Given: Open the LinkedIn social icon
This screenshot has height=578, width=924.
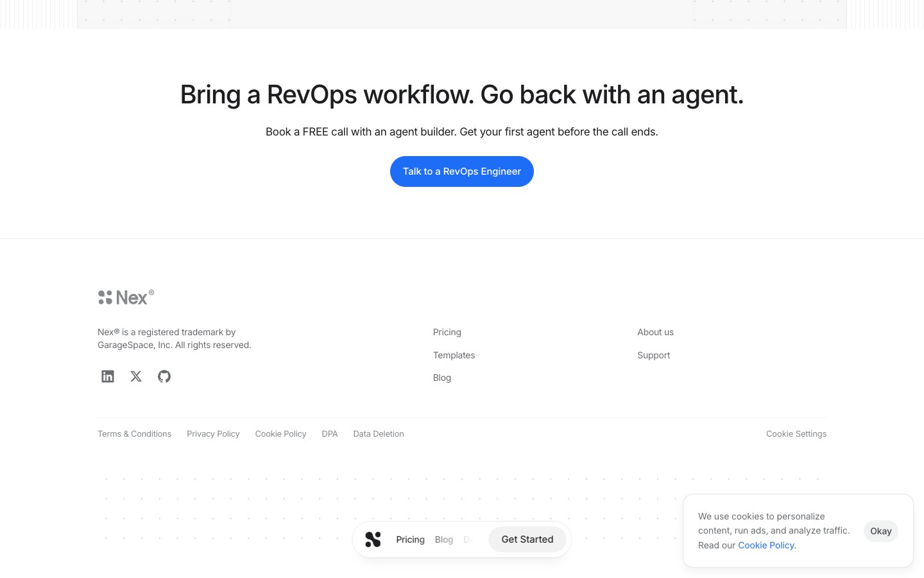Looking at the screenshot, I should pyautogui.click(x=108, y=376).
